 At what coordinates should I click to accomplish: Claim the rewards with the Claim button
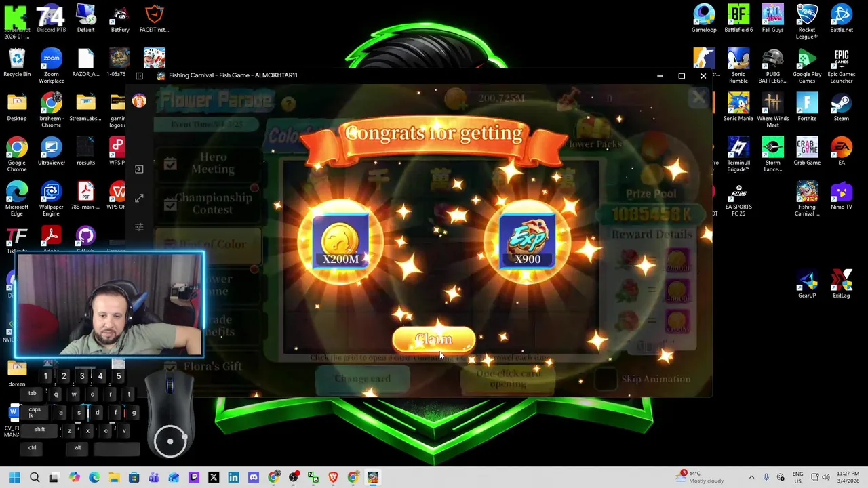tap(433, 340)
